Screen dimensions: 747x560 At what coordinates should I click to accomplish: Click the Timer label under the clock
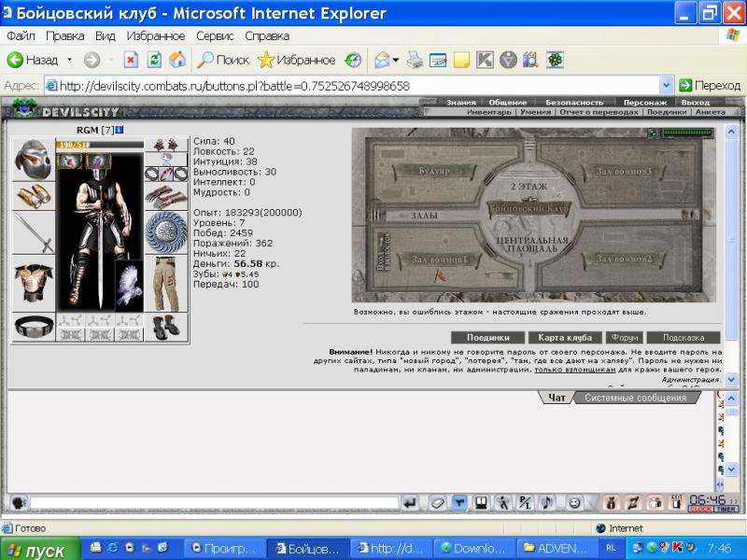click(x=726, y=509)
